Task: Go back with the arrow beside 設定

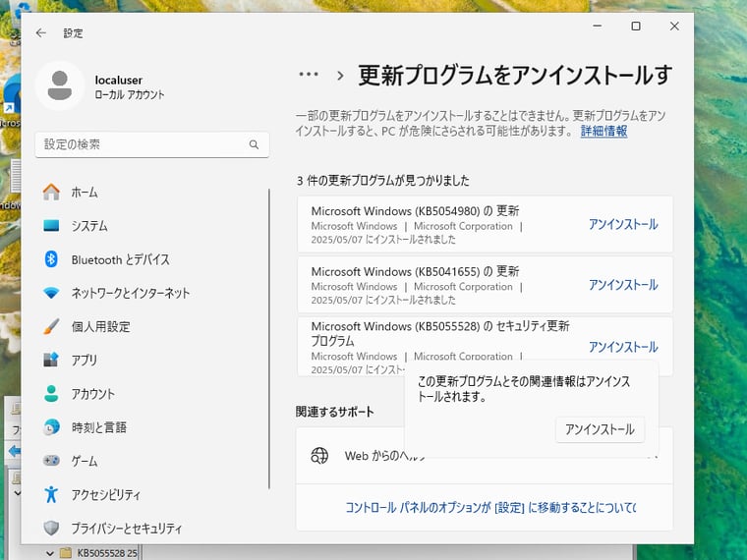Action: coord(41,32)
